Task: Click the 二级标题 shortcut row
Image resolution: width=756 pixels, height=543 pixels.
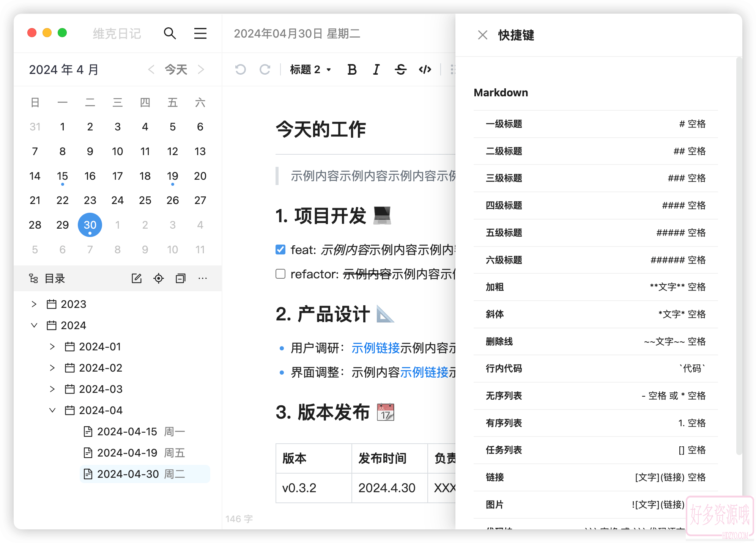Action: [x=595, y=151]
